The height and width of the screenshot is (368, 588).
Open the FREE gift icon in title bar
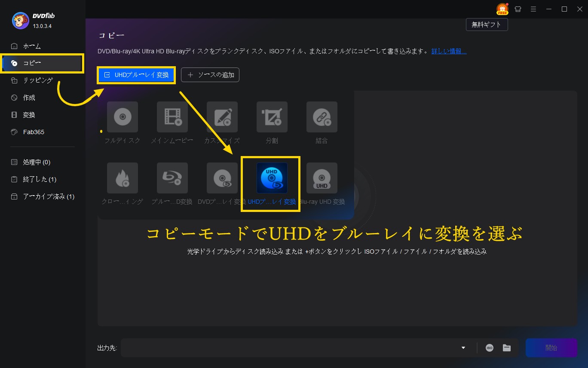click(x=502, y=9)
